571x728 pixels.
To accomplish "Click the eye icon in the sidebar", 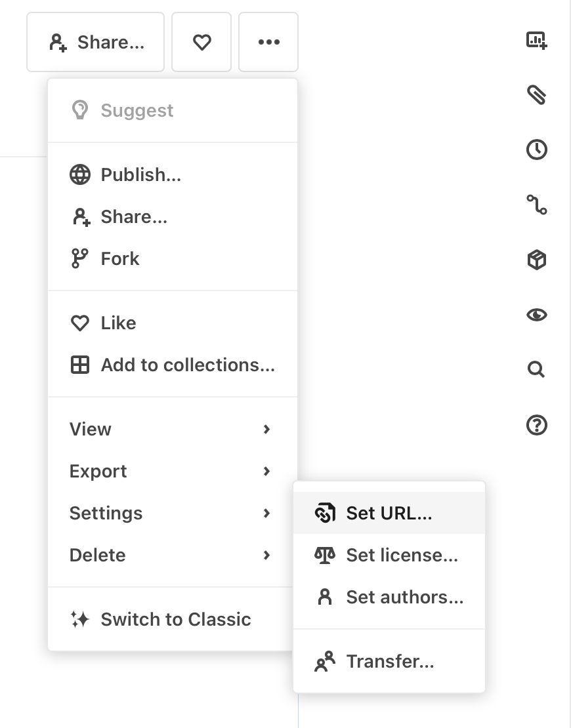I will coord(536,315).
